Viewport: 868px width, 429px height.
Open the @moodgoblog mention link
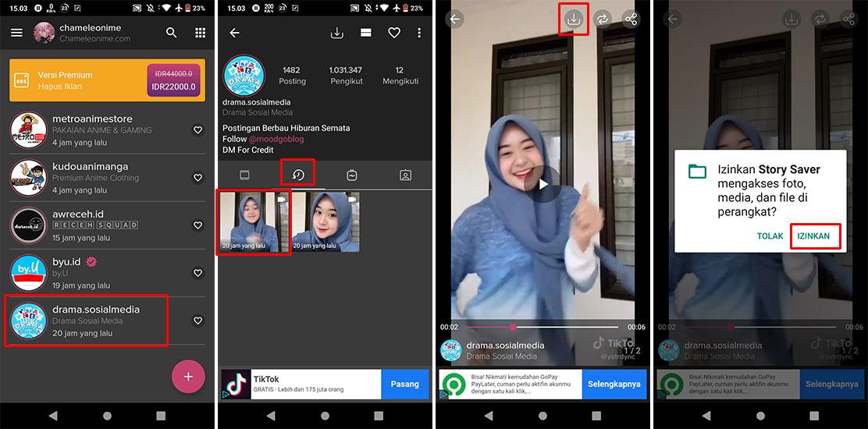[276, 139]
